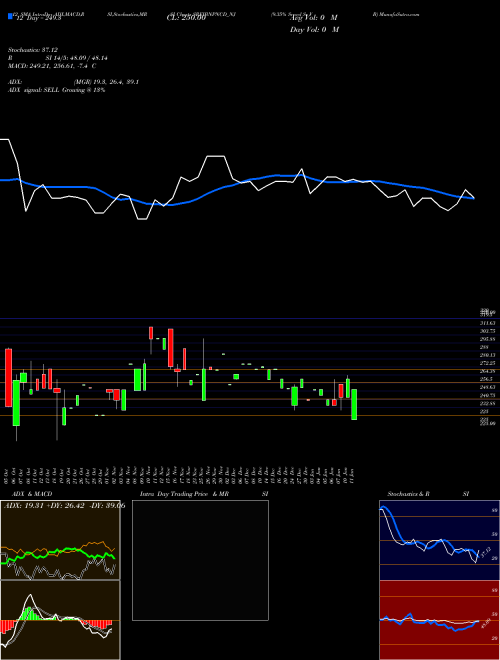Click the 'Stochastics: 37.12' reading
Image resolution: width=500 pixels, height=660 pixels.
click(32, 50)
